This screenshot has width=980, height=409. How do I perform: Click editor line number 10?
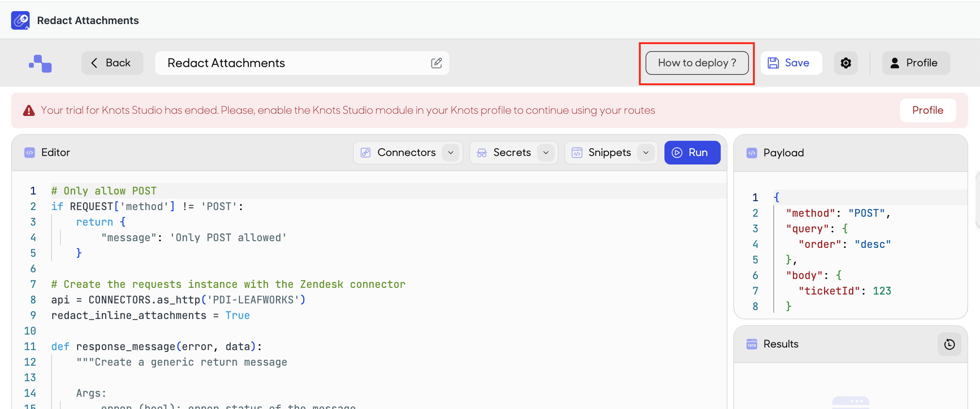(x=30, y=331)
